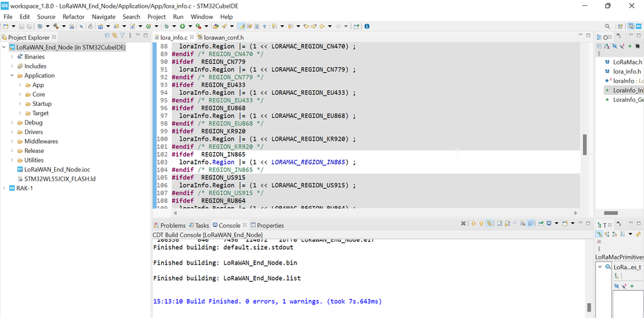644x318 pixels.
Task: Minimize the editor area
Action: click(x=581, y=35)
